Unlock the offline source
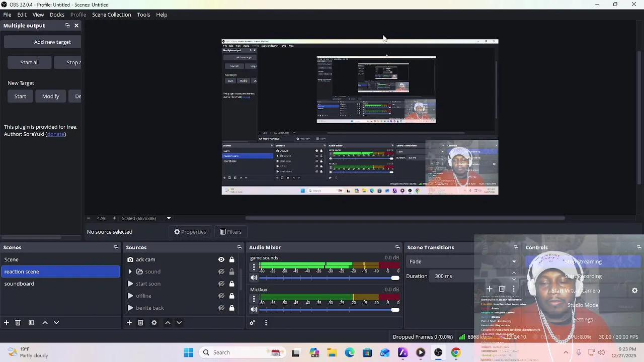The image size is (644, 362). coord(232,296)
